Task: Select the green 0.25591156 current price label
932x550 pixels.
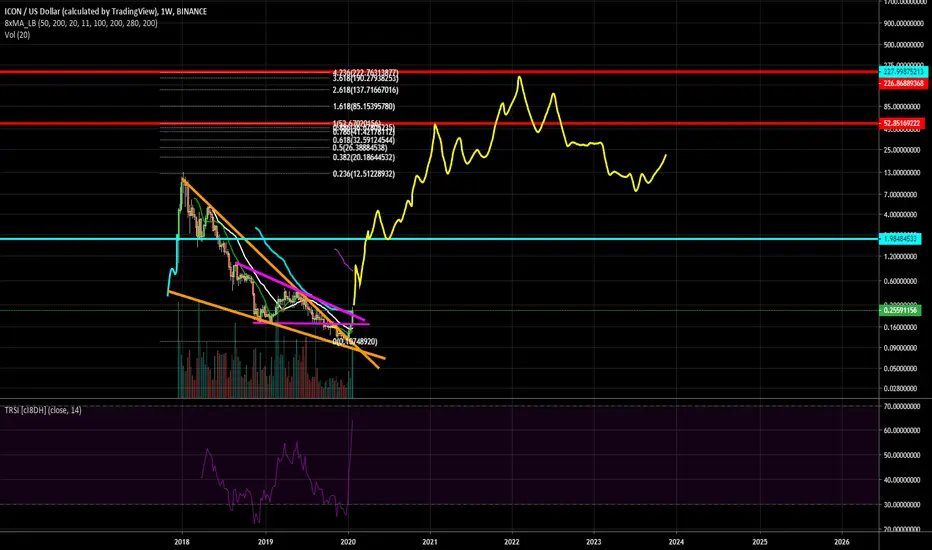Action: (x=900, y=310)
